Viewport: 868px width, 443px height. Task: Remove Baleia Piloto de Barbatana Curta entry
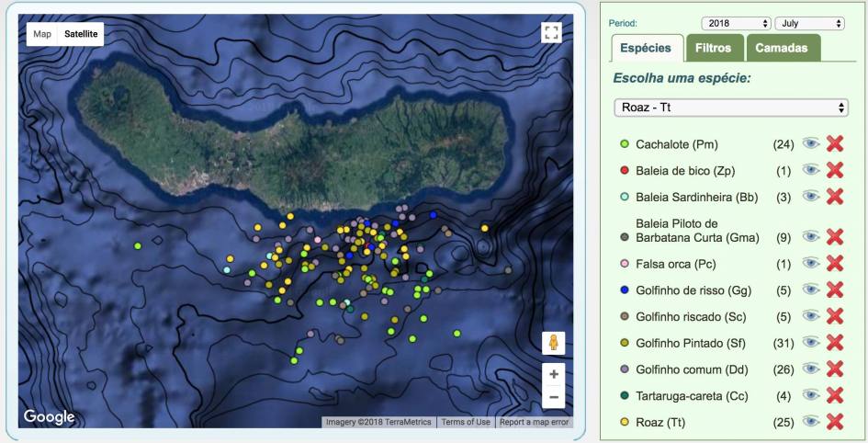click(x=835, y=237)
